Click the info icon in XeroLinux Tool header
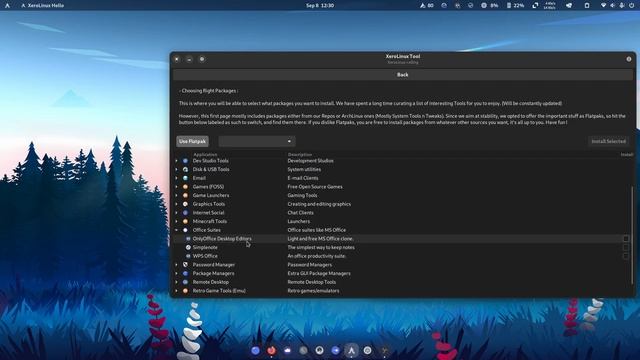The width and height of the screenshot is (640, 360). point(629,59)
